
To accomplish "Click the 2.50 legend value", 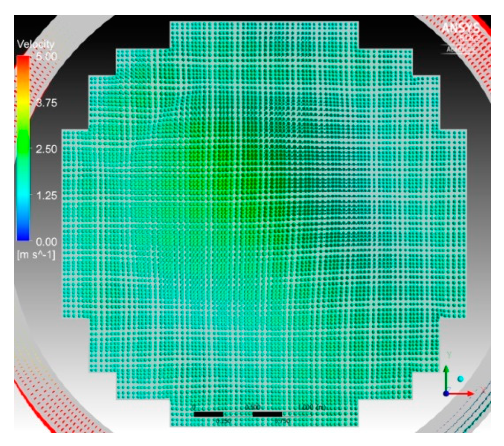I will click(46, 149).
